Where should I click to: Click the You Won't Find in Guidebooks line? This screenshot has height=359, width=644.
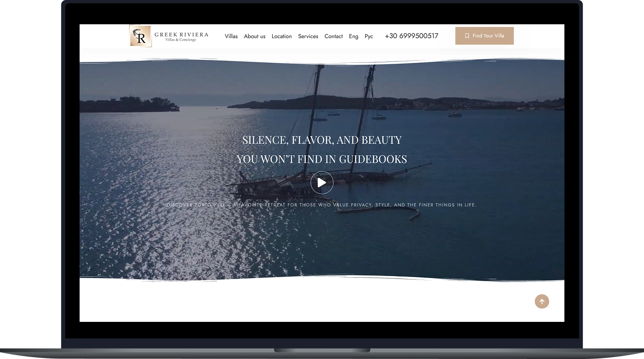[x=322, y=159]
